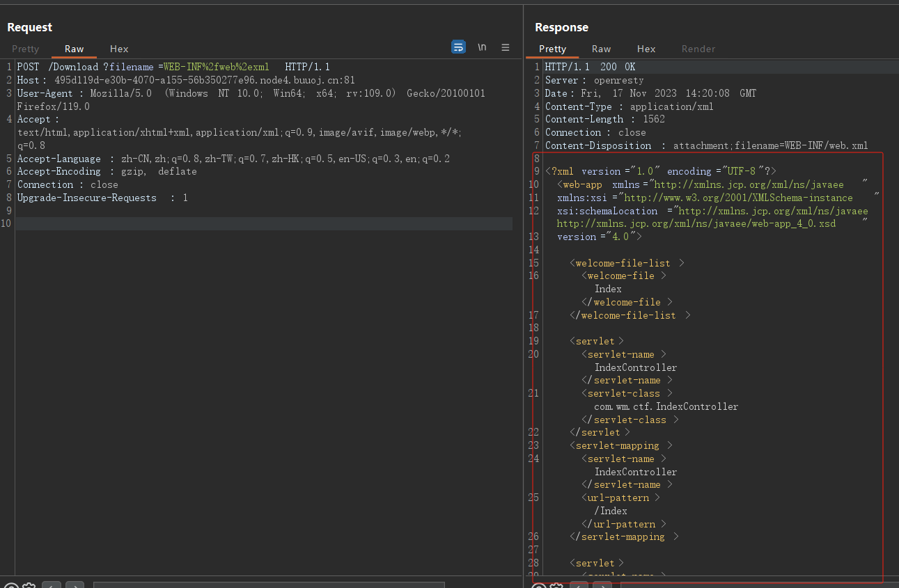This screenshot has width=899, height=588.
Task: Switch Request view to the Pretty tab
Action: [x=26, y=49]
